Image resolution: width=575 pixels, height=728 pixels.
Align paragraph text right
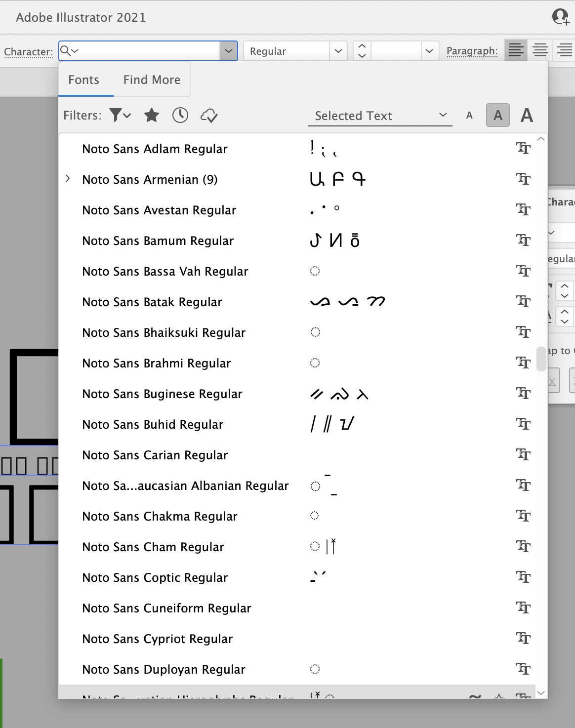point(564,50)
